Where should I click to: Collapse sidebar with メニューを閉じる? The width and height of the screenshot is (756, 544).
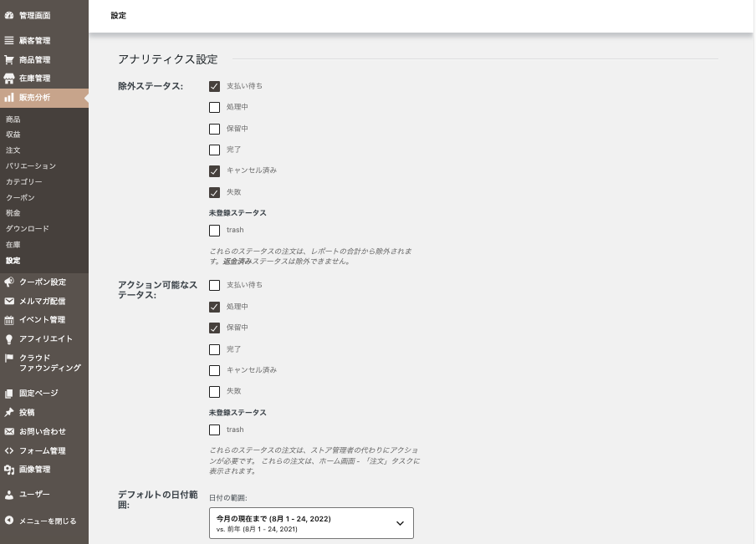coord(47,521)
